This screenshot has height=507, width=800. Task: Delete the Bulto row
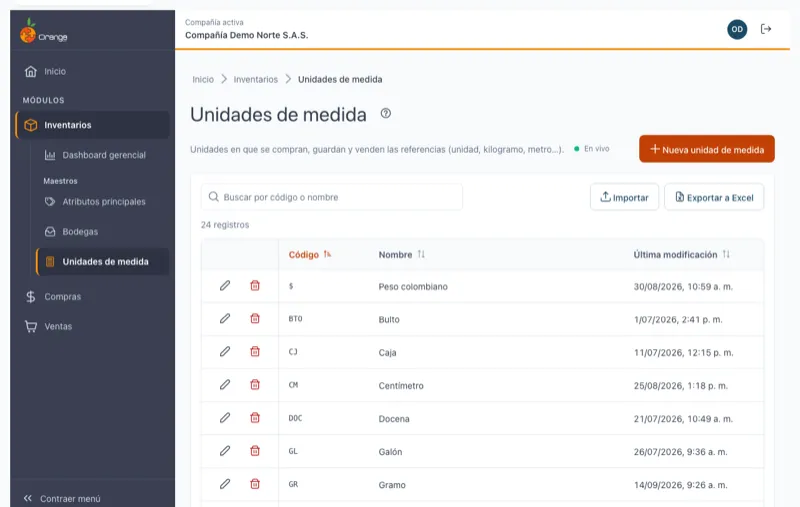(x=255, y=319)
